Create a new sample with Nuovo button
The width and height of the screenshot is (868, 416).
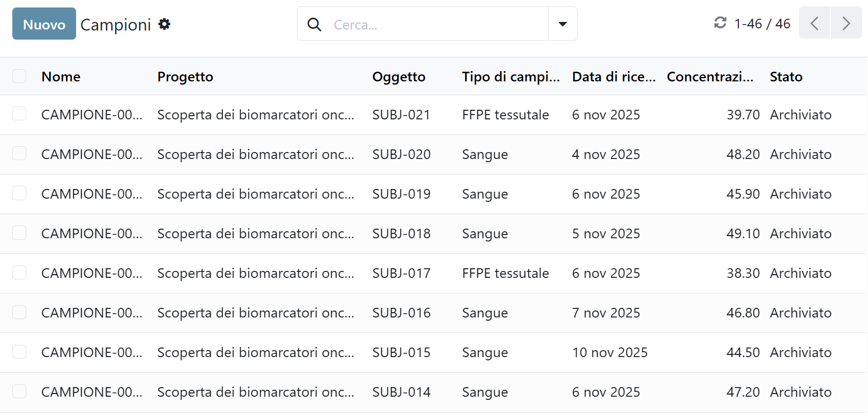[x=44, y=24]
